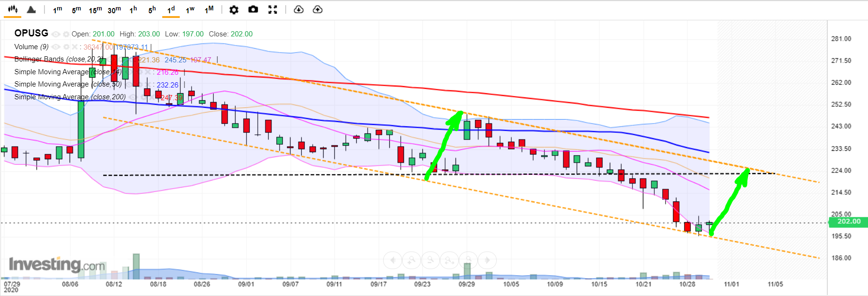Click the cloud upload (save chart) icon
The image size is (868, 296).
click(318, 9)
